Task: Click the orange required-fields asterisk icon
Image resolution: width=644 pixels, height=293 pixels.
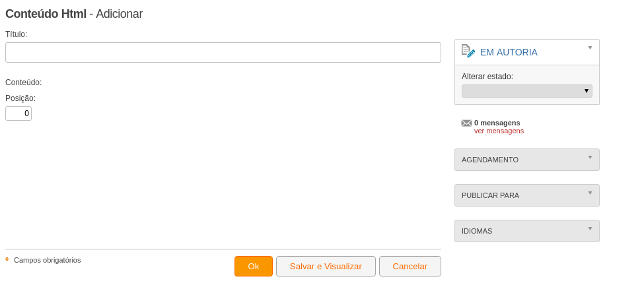Action: click(x=7, y=259)
